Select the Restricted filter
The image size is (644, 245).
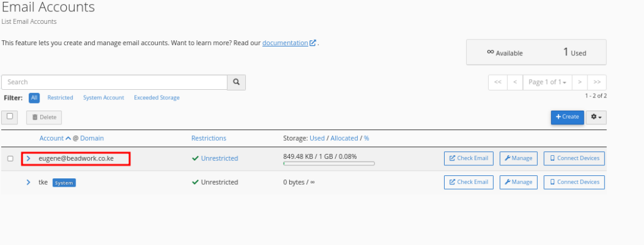coord(60,97)
